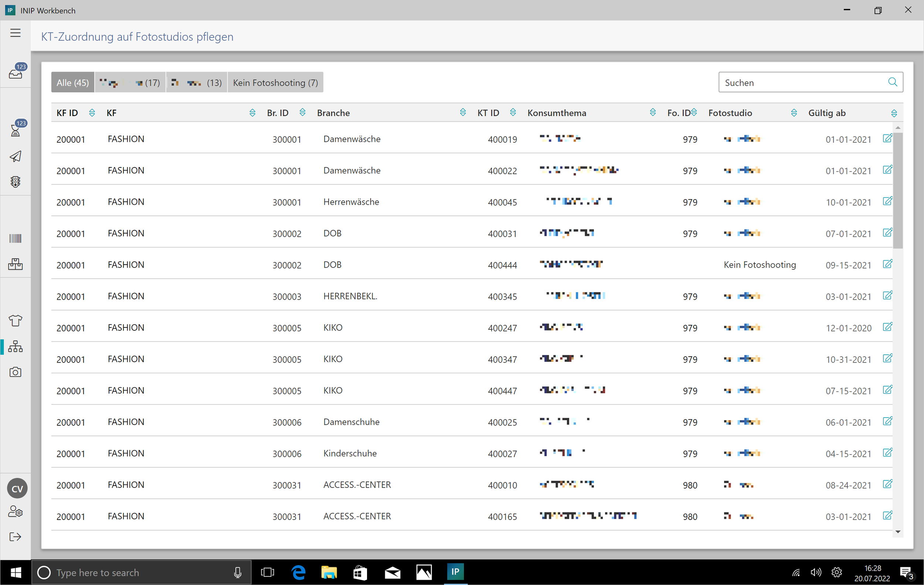Open the paper plane send icon
The height and width of the screenshot is (585, 924).
[x=16, y=156]
